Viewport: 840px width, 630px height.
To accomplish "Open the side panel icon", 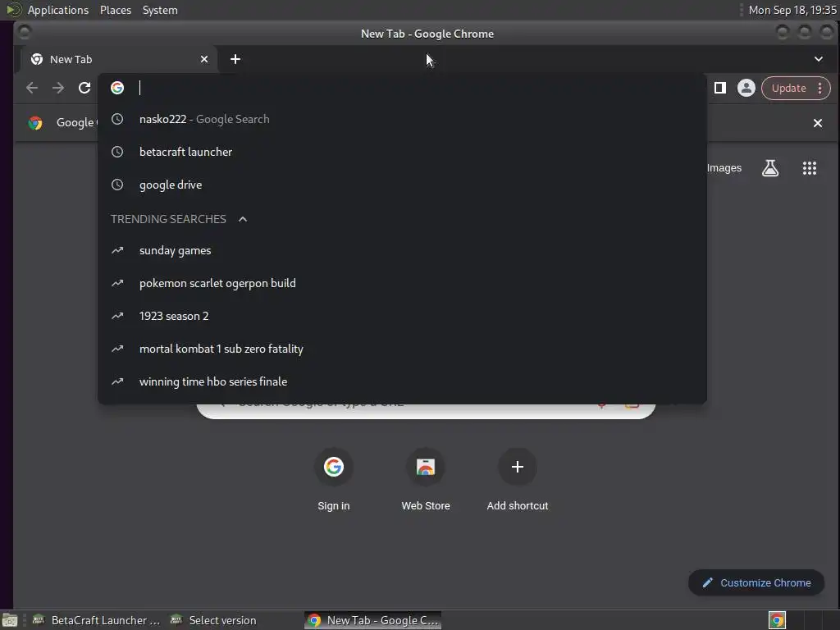I will pyautogui.click(x=720, y=88).
